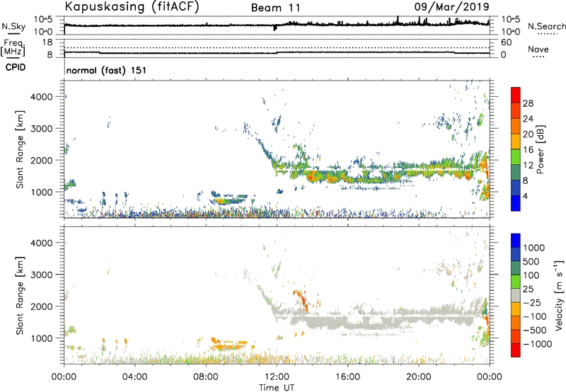Click the power colorbar '16' value
The width and height of the screenshot is (566, 392).
point(528,150)
